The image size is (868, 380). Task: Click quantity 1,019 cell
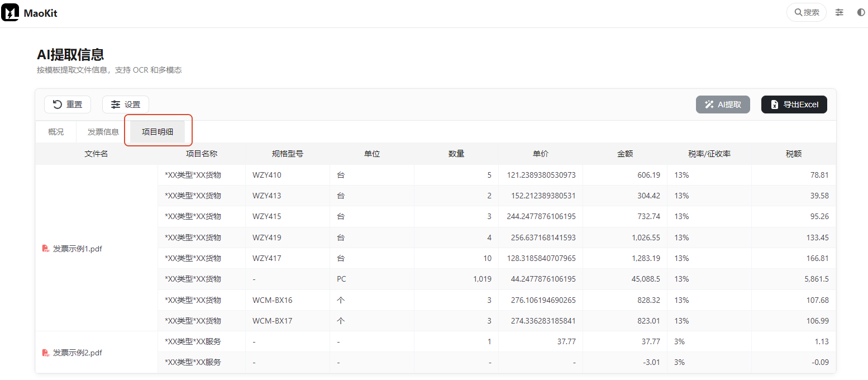(456, 279)
